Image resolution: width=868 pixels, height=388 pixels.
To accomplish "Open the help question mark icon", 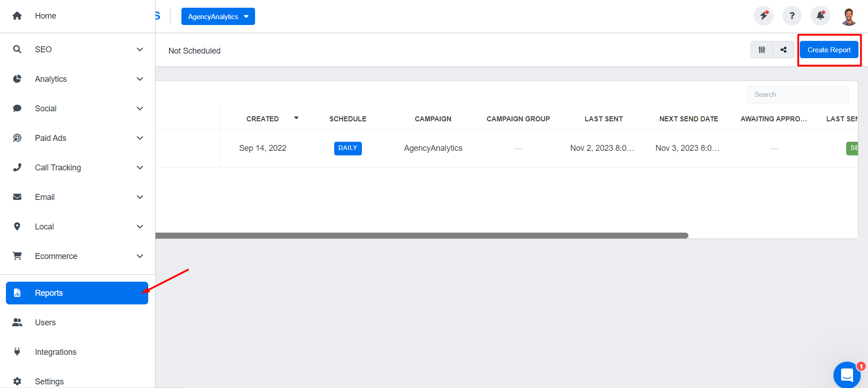I will point(792,16).
